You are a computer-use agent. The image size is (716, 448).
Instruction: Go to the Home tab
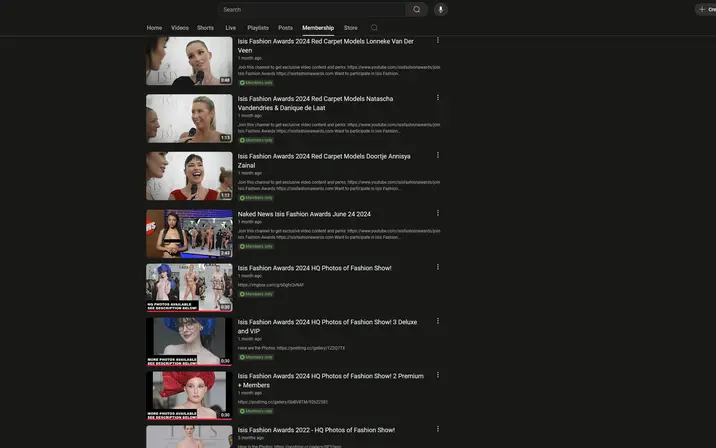pyautogui.click(x=154, y=28)
